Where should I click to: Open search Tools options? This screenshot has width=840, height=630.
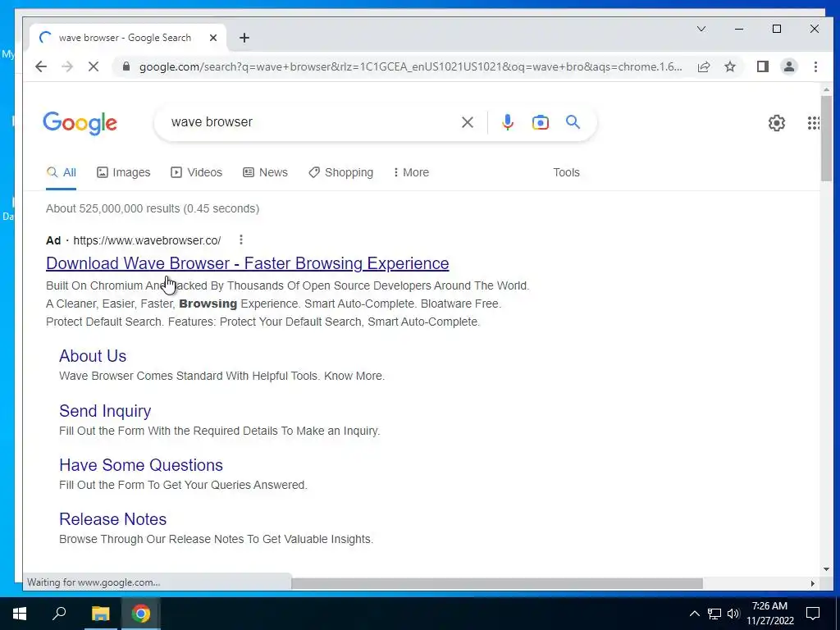(566, 172)
